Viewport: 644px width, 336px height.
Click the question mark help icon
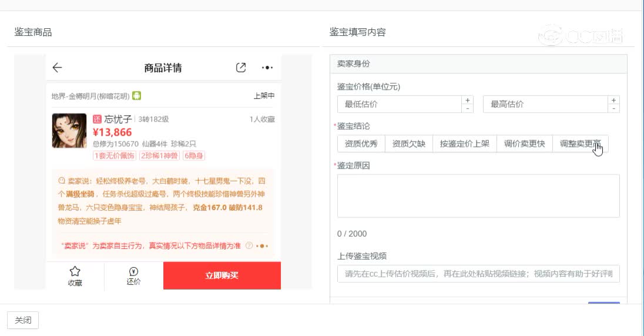(x=249, y=246)
